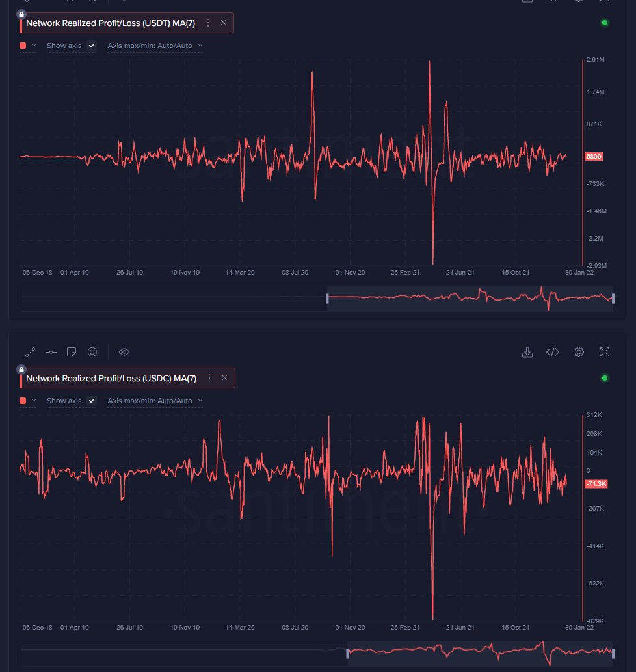Open the emoji picker in USDC toolbar

tap(92, 353)
